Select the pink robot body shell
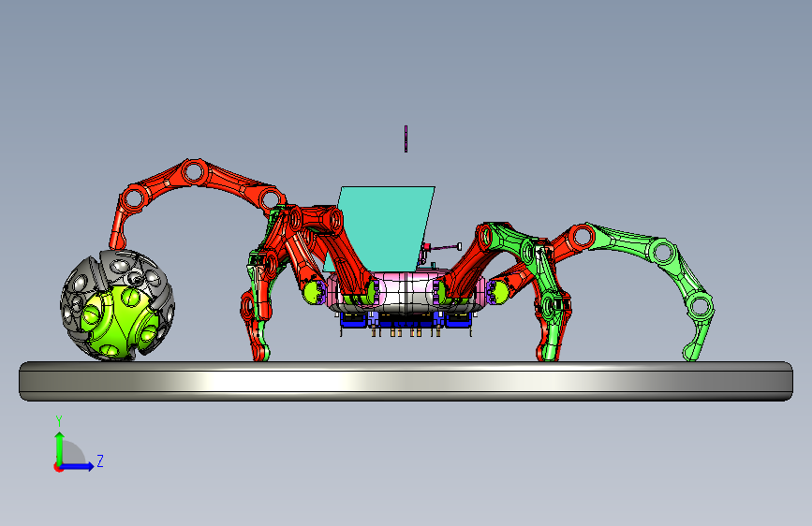 pos(406,291)
